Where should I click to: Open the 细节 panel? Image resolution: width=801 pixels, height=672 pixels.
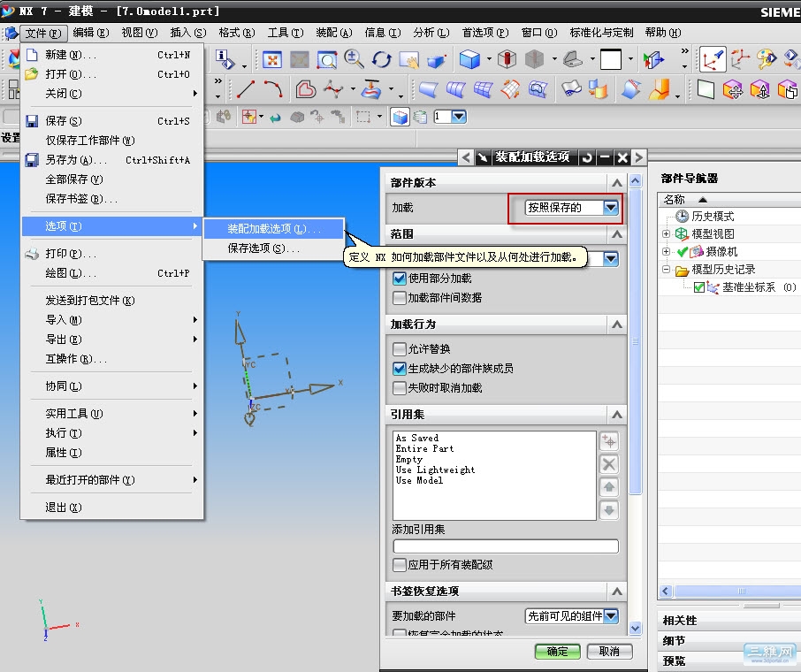click(x=729, y=641)
